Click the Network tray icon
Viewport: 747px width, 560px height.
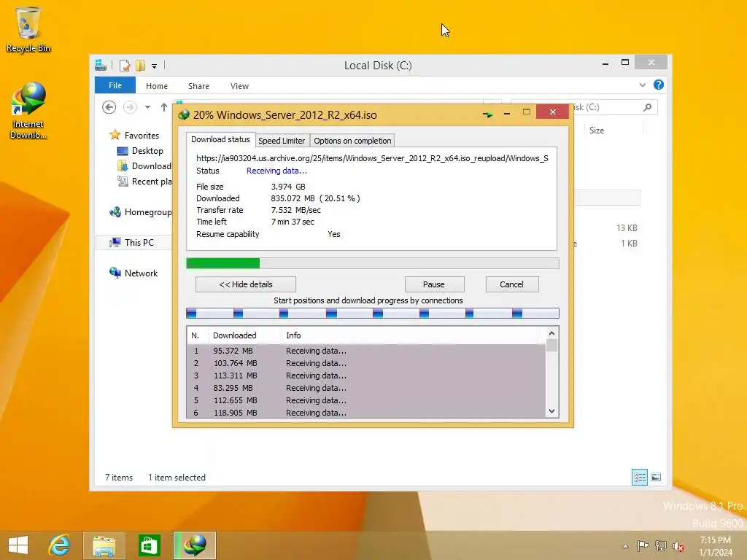point(660,545)
